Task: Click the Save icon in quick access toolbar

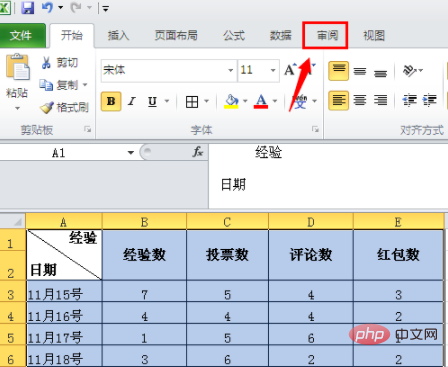Action: 28,7
